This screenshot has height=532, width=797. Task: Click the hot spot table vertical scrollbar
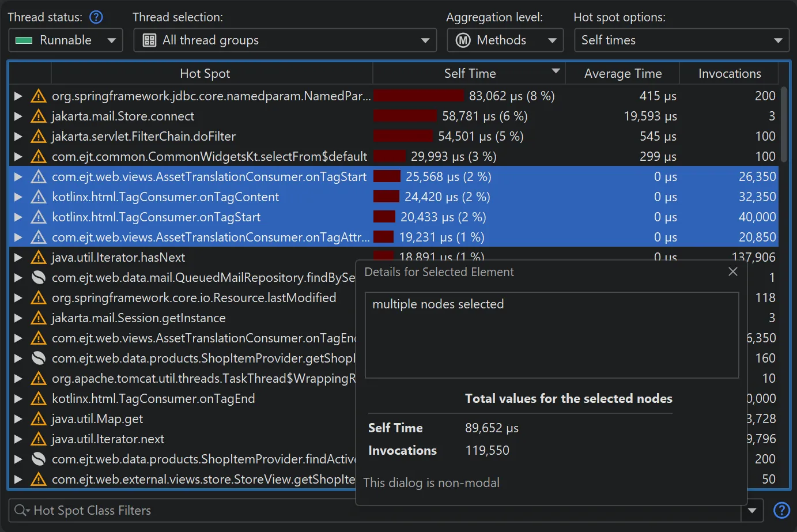[784, 124]
